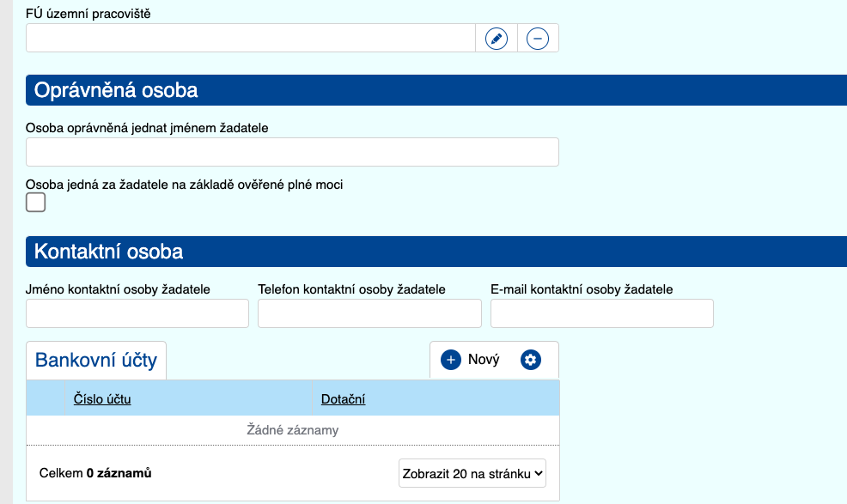The height and width of the screenshot is (504, 847).
Task: Click the Osoba oprávněná jednat jménem žadatele field
Action: [292, 152]
